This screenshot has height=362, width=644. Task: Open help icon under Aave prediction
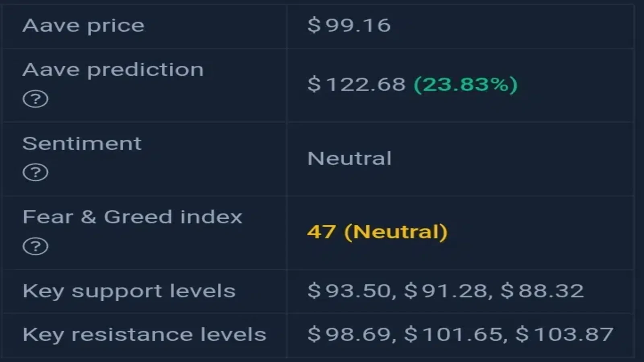click(x=35, y=99)
